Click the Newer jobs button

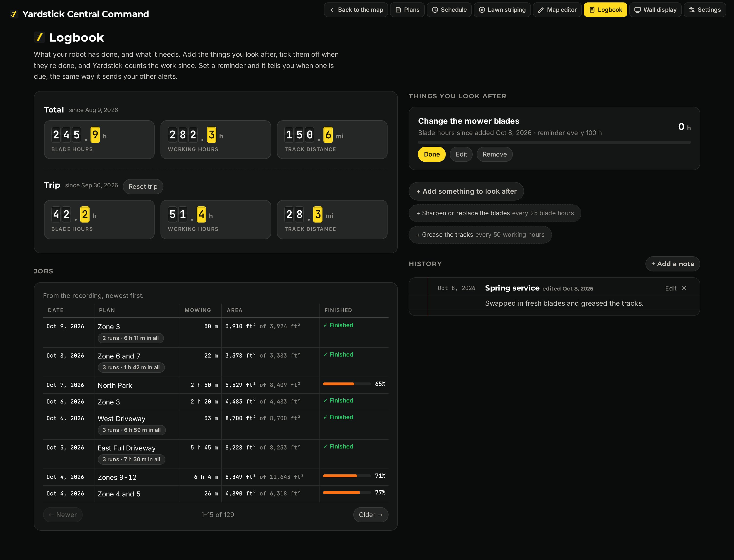[63, 515]
